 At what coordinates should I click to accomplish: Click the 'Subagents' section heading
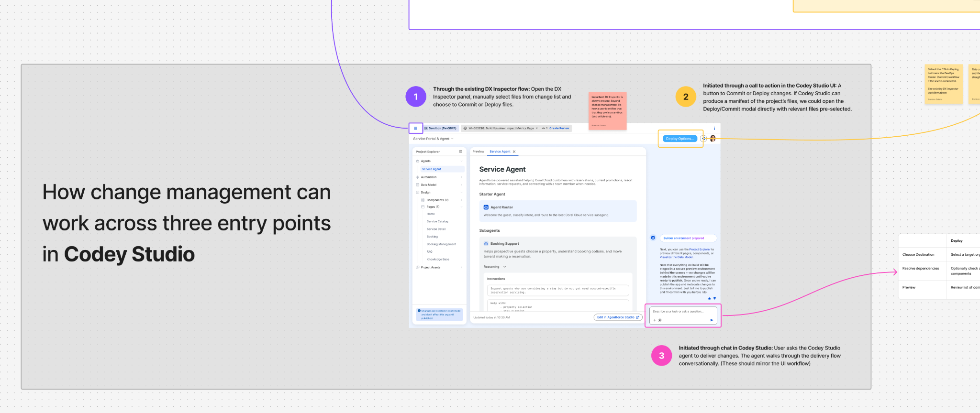490,230
